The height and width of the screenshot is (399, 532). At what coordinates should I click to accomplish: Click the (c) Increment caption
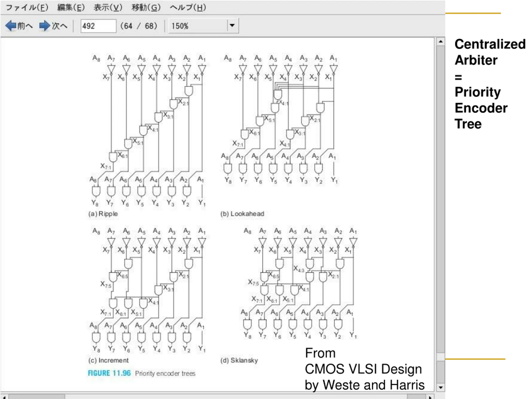pyautogui.click(x=108, y=360)
